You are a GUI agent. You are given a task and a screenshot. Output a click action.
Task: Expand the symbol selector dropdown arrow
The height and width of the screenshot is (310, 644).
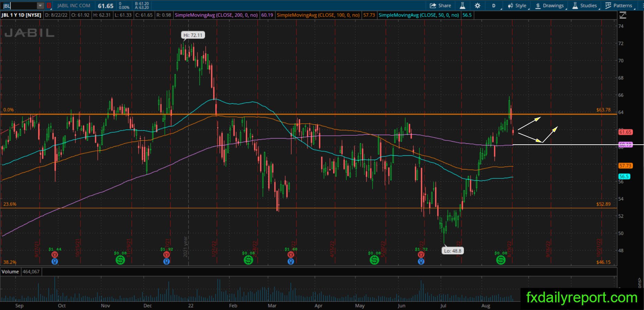[x=41, y=6]
